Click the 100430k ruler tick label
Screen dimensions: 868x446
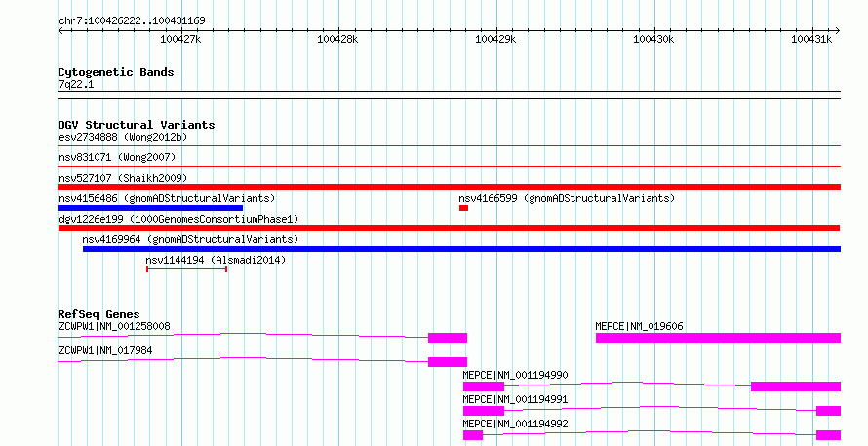(653, 39)
